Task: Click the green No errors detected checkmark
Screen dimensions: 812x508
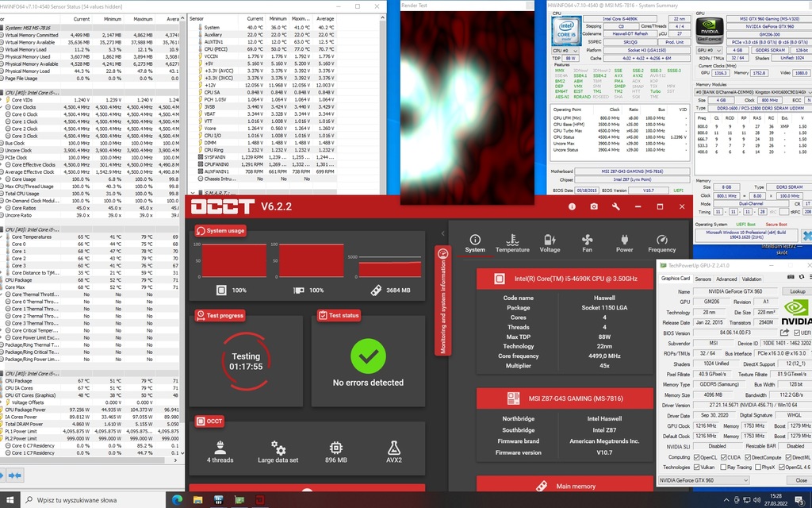Action: pyautogui.click(x=368, y=356)
